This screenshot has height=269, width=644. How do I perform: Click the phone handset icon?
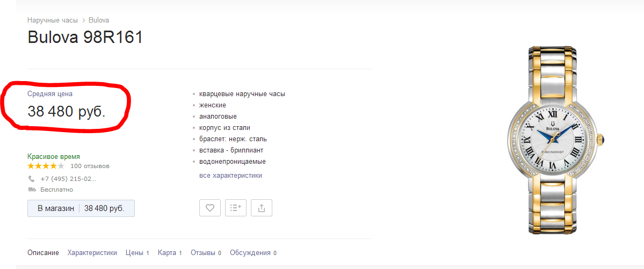[32, 179]
